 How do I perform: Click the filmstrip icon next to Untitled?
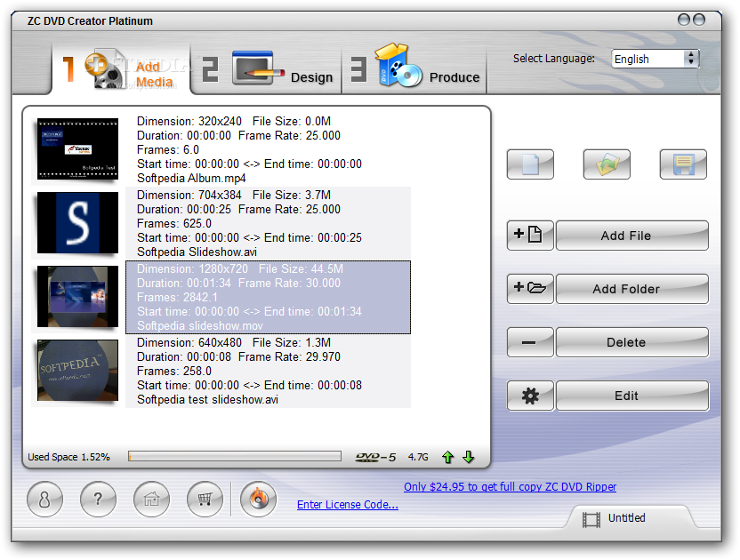point(591,519)
